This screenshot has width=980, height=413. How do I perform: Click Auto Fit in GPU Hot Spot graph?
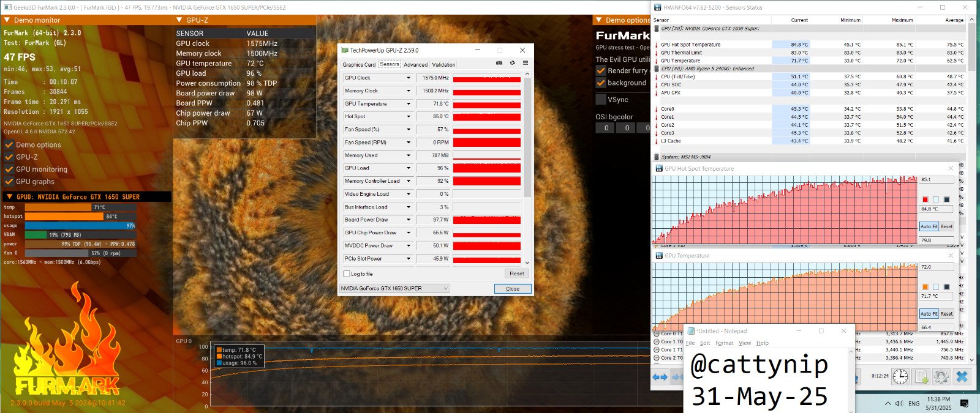point(929,226)
